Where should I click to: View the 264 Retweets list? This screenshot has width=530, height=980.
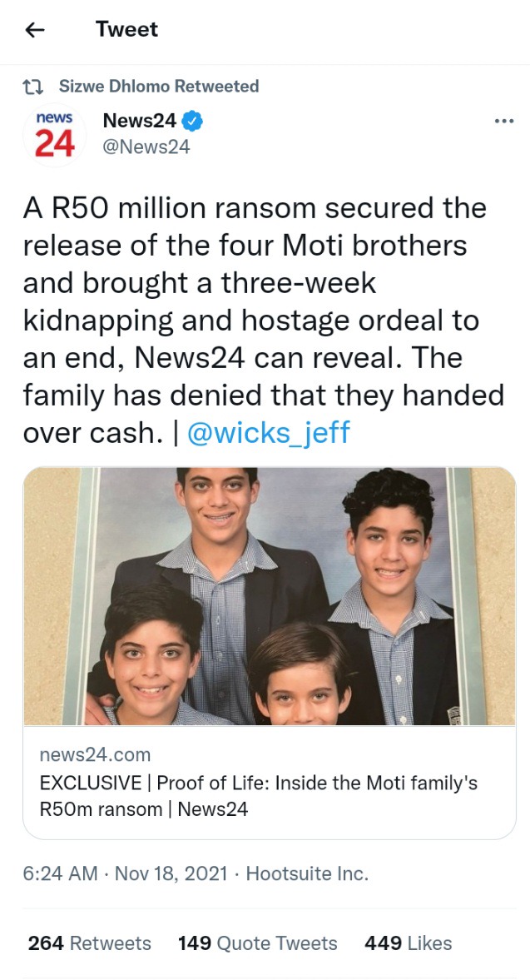[89, 943]
